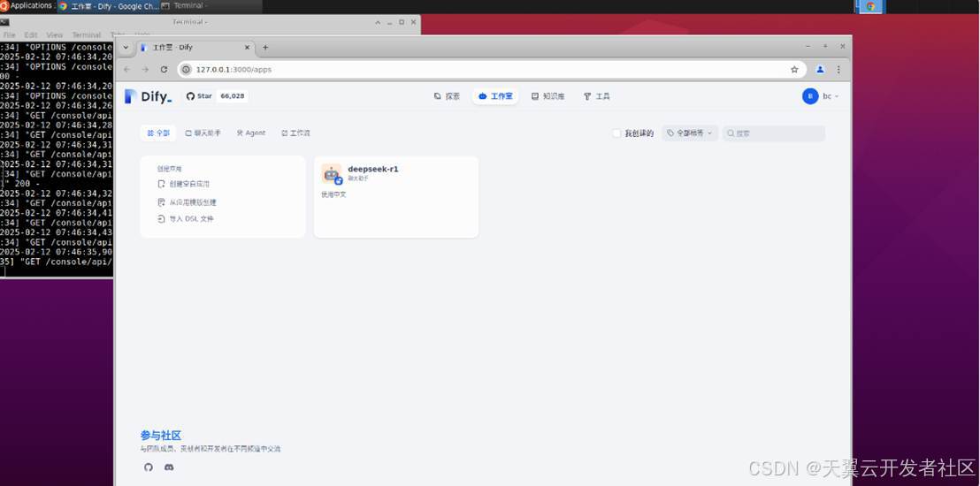Click the Chrome icon in top-right panel
Screen dimensions: 980x486
click(870, 6)
